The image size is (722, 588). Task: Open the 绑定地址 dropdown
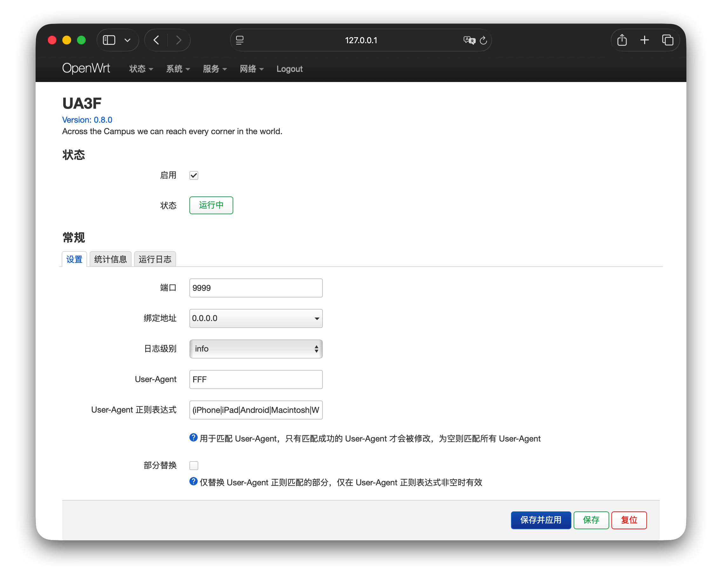(256, 318)
